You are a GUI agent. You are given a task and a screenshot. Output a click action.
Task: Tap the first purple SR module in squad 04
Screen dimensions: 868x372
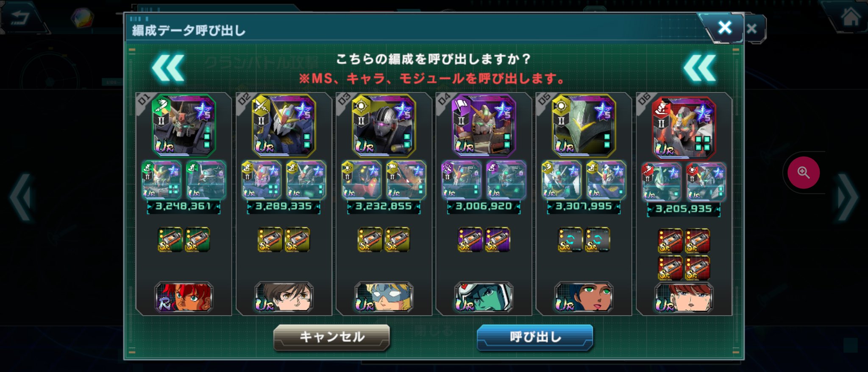[470, 240]
